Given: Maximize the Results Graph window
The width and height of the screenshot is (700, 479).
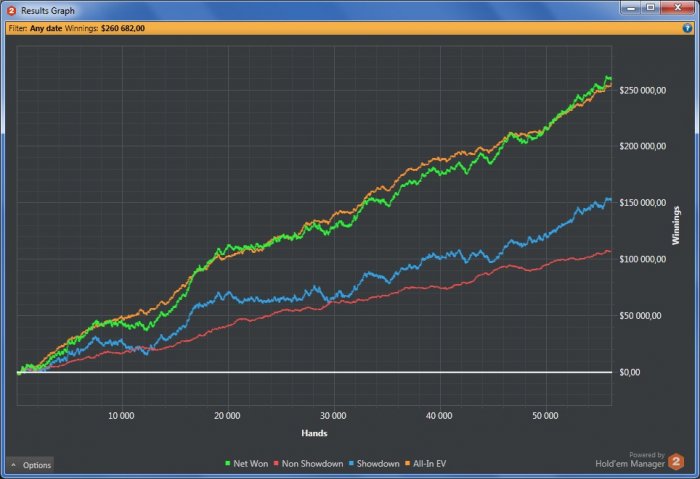Looking at the screenshot, I should (x=650, y=8).
